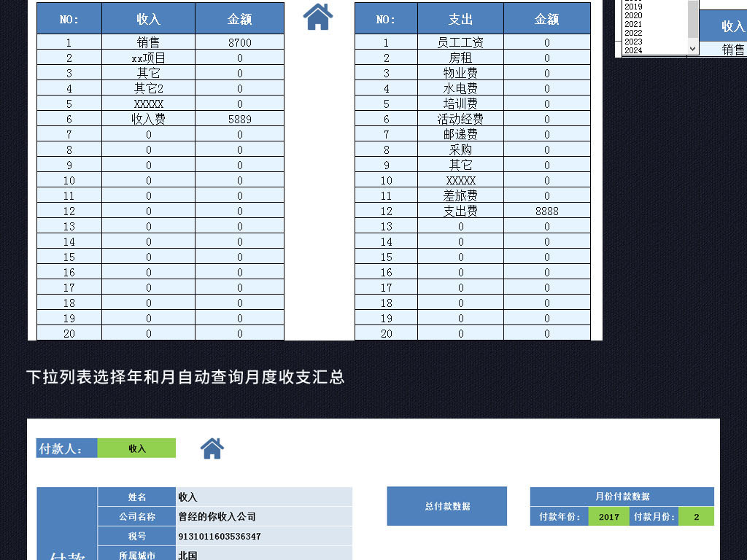Click the home icon beside the 付款人 field
This screenshot has width=747, height=560.
tap(212, 448)
